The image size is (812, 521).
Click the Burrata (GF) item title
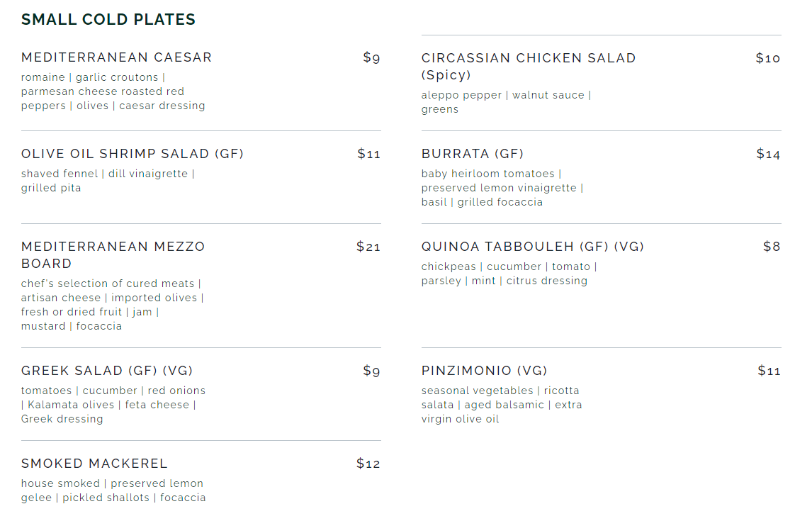(472, 154)
